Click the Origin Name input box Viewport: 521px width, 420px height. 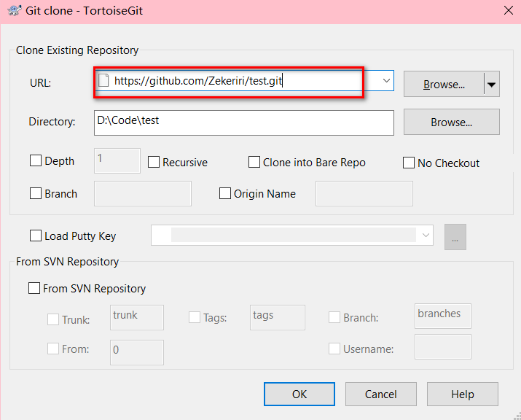364,193
